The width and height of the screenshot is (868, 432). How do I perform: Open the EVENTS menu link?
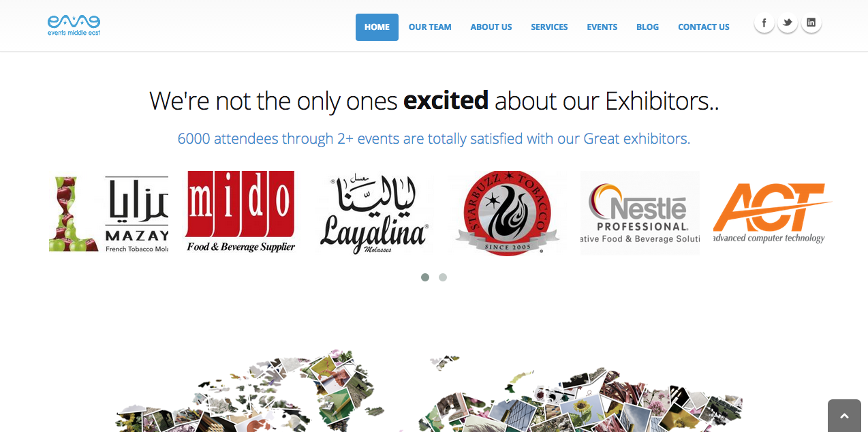click(602, 27)
